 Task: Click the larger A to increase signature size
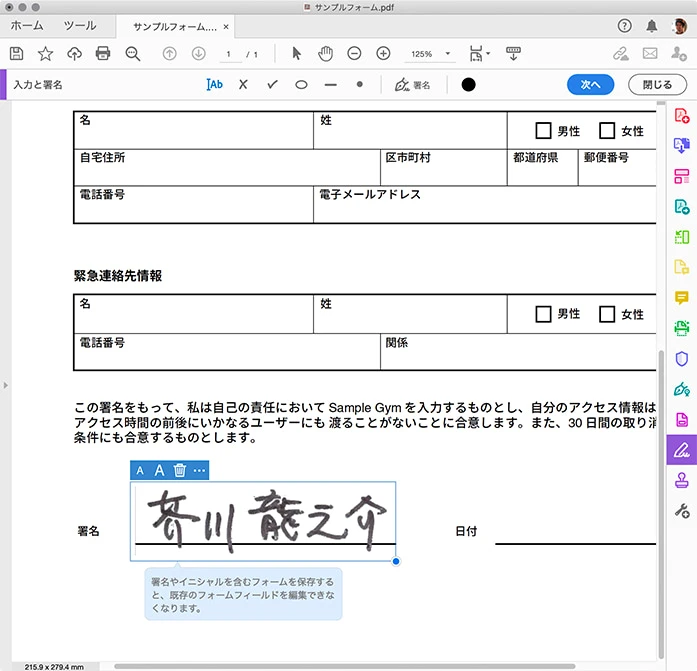159,470
